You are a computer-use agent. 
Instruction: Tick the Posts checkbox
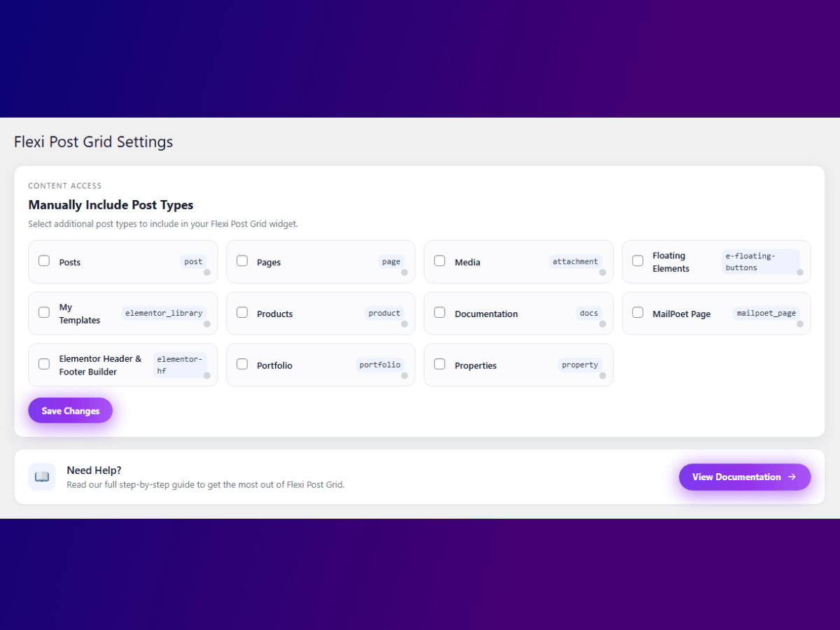pos(44,260)
